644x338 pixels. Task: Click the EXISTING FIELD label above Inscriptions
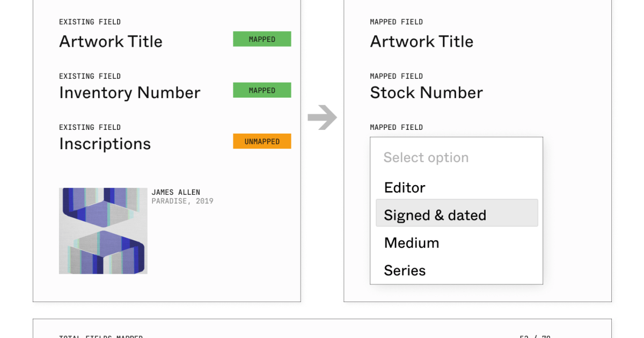90,127
